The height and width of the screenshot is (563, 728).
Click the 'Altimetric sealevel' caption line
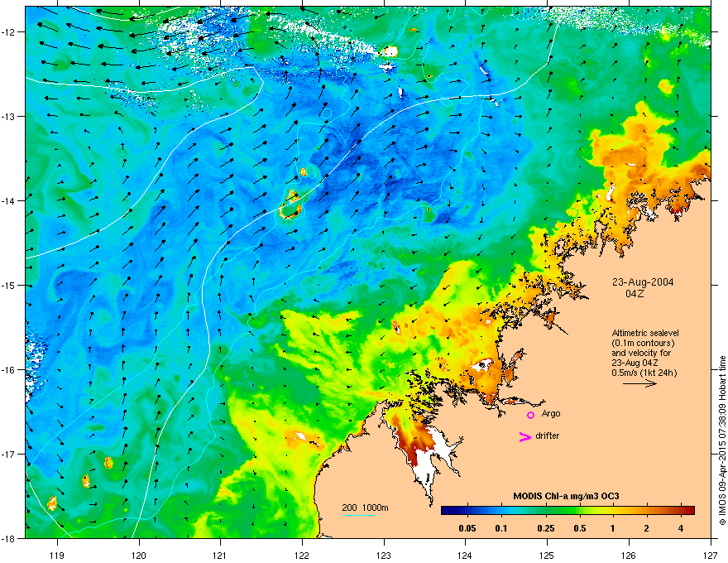coord(645,333)
